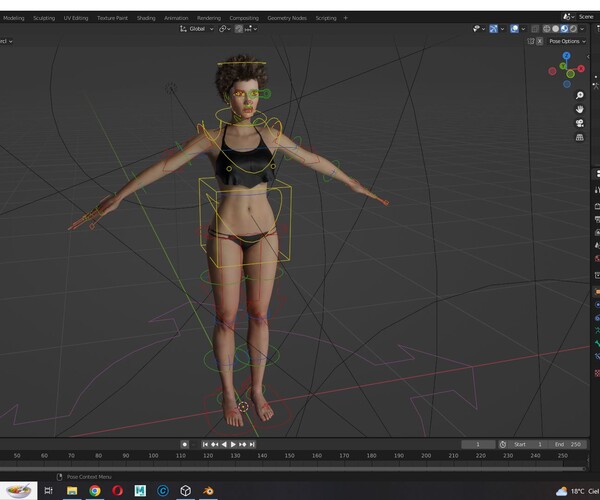Select rendered viewport shading
600x500 pixels.
[x=573, y=29]
